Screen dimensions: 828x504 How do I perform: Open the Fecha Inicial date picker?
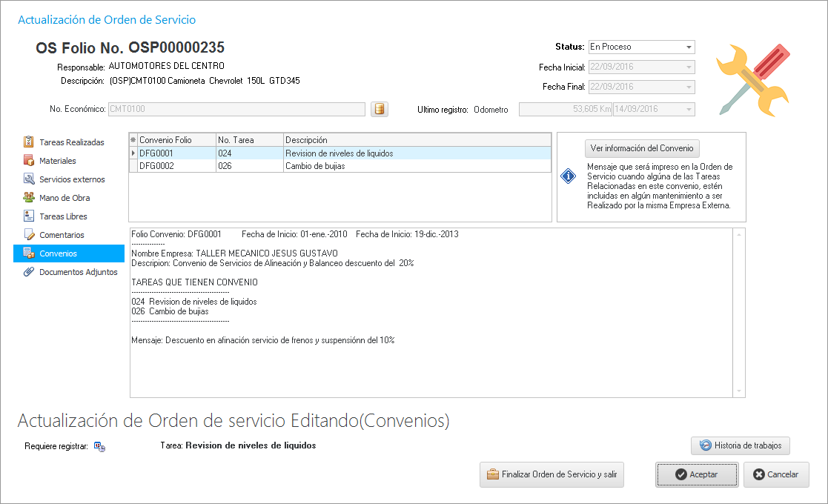point(689,67)
